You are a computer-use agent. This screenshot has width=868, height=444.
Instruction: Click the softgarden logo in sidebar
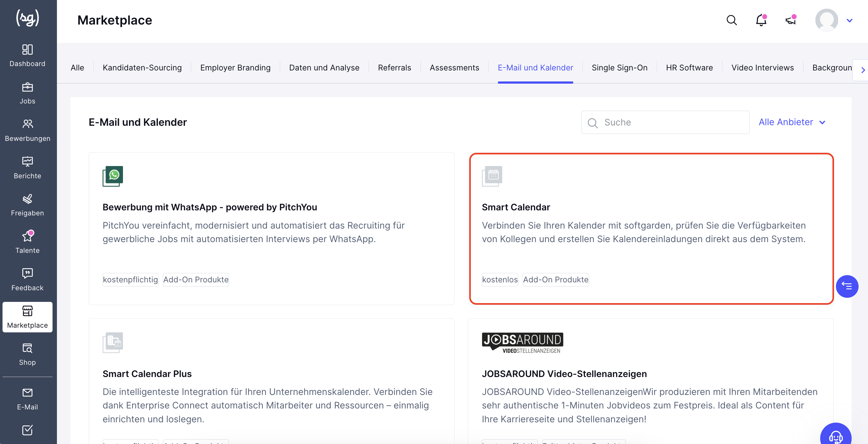(28, 18)
